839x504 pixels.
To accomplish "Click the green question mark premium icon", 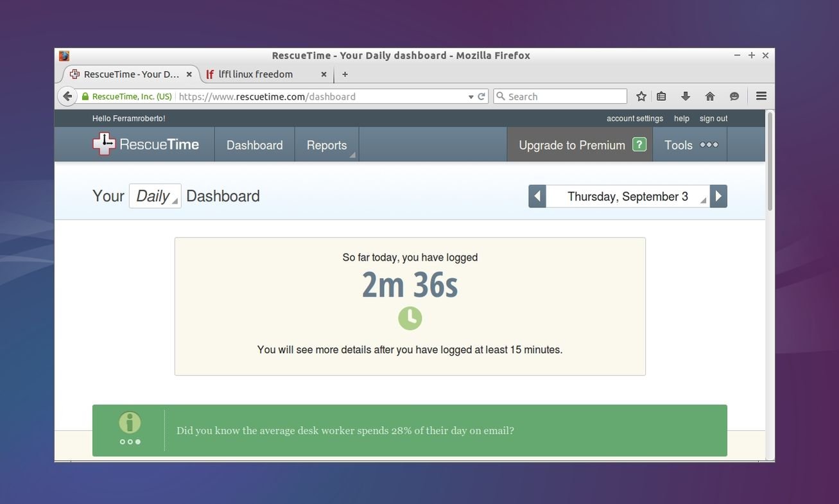I will 639,144.
